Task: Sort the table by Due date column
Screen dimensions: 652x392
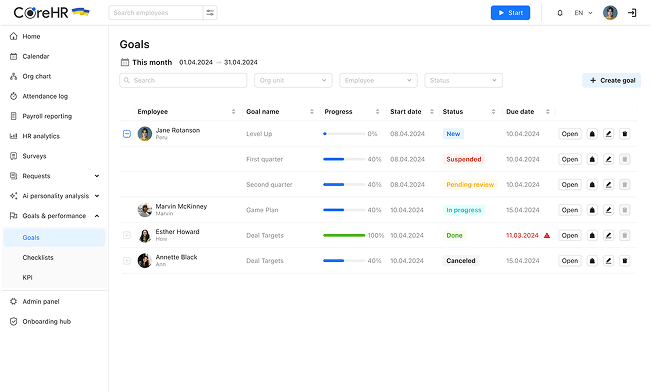Action: 548,111
